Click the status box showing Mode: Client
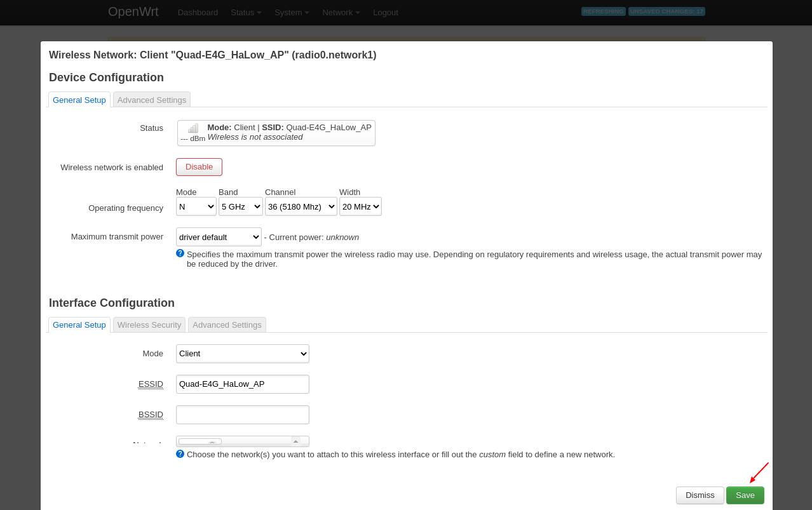812x510 pixels. [276, 133]
